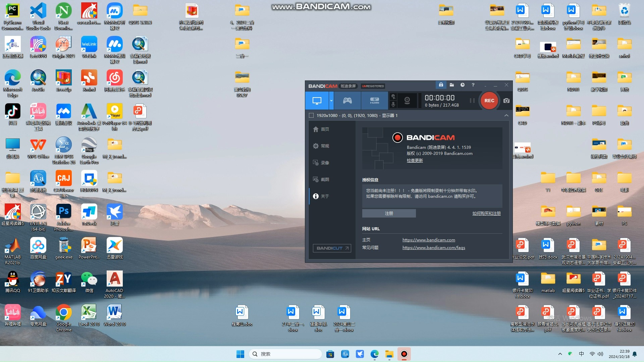The image size is (644, 362).
Task: Select the 技巧.docx file on desktop
Action: coord(548,248)
